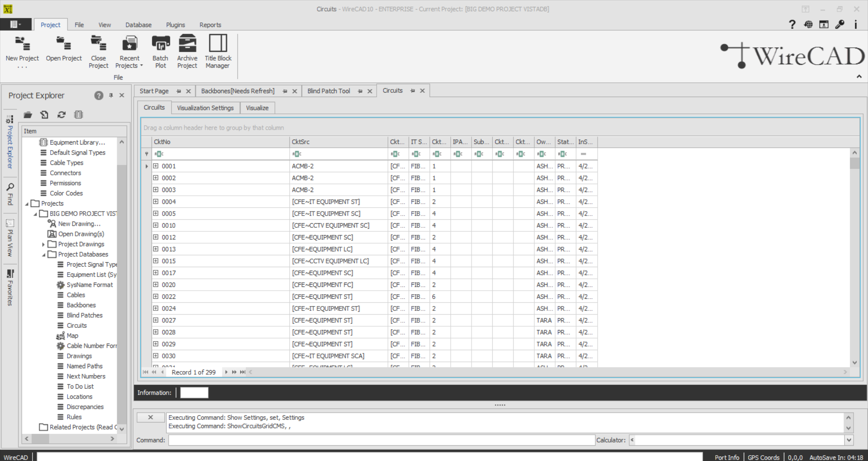The height and width of the screenshot is (461, 868).
Task: Click the CktSrc filter row cell
Action: click(x=339, y=154)
